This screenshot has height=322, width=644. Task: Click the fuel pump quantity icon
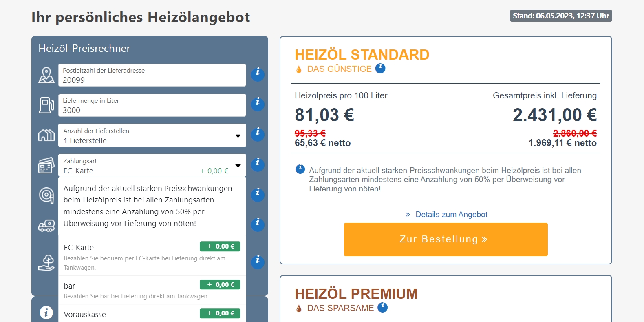(46, 105)
